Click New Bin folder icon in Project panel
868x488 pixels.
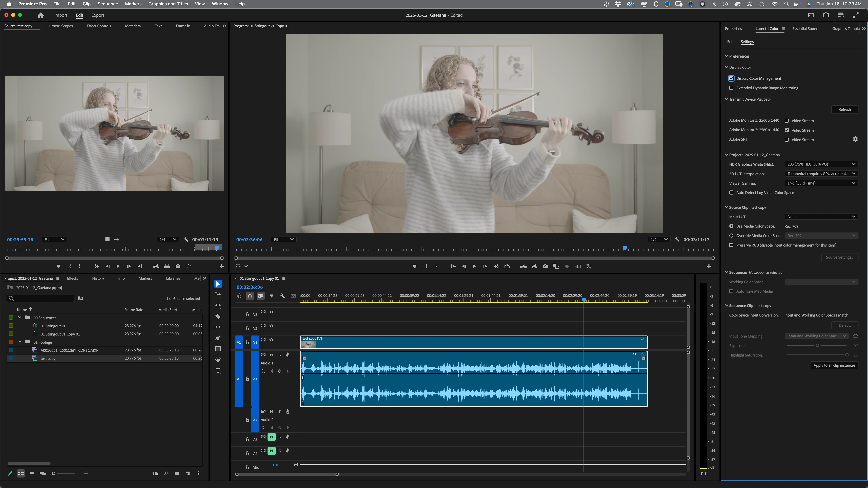176,473
